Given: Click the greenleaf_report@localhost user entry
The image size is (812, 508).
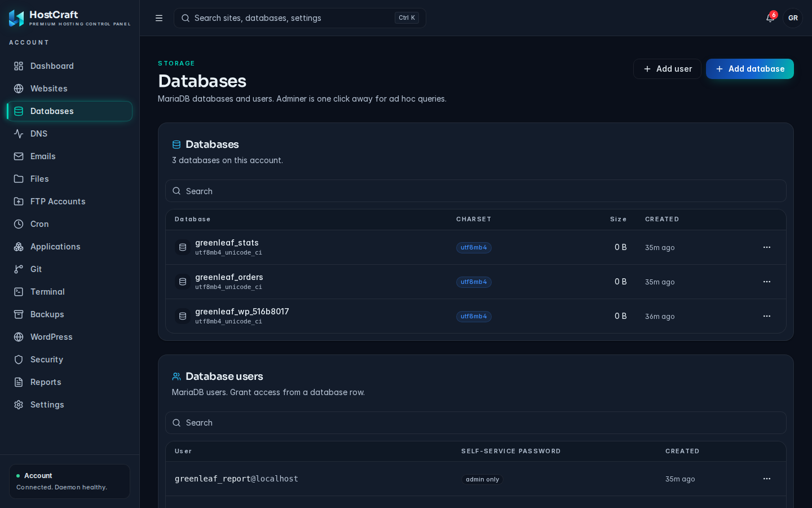Looking at the screenshot, I should pyautogui.click(x=236, y=479).
